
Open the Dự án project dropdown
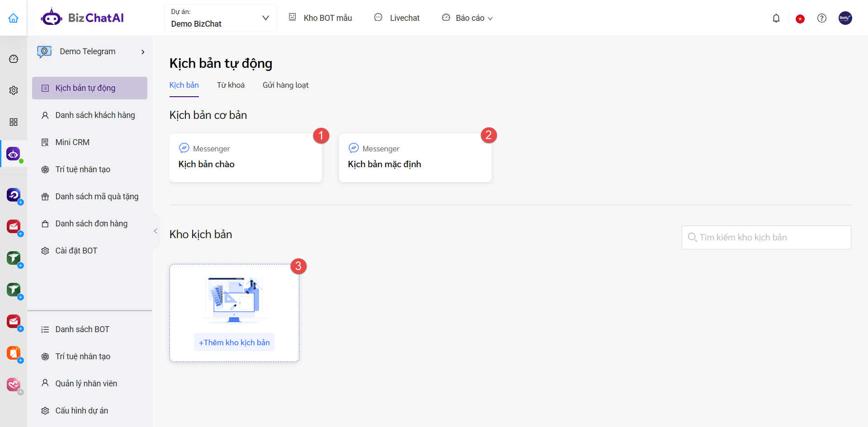click(x=220, y=18)
